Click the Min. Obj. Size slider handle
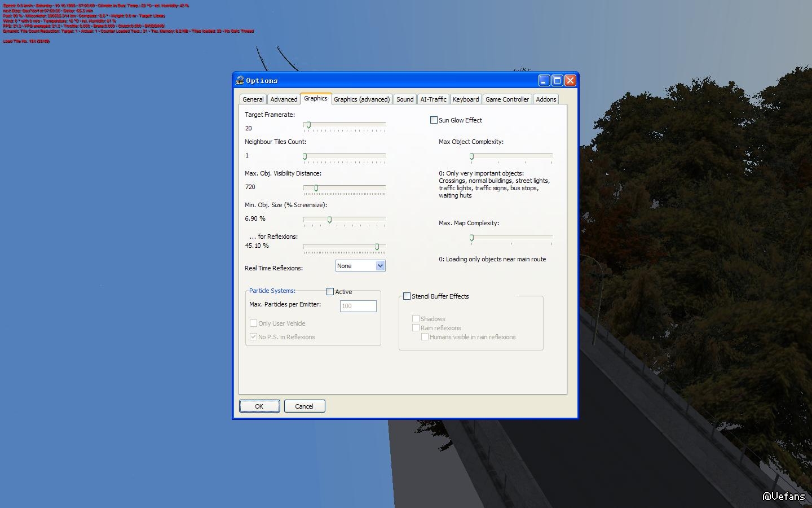Image resolution: width=812 pixels, height=508 pixels. pyautogui.click(x=330, y=220)
